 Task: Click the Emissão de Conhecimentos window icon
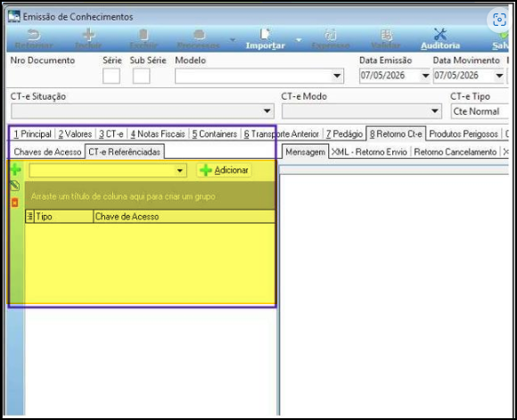point(14,16)
